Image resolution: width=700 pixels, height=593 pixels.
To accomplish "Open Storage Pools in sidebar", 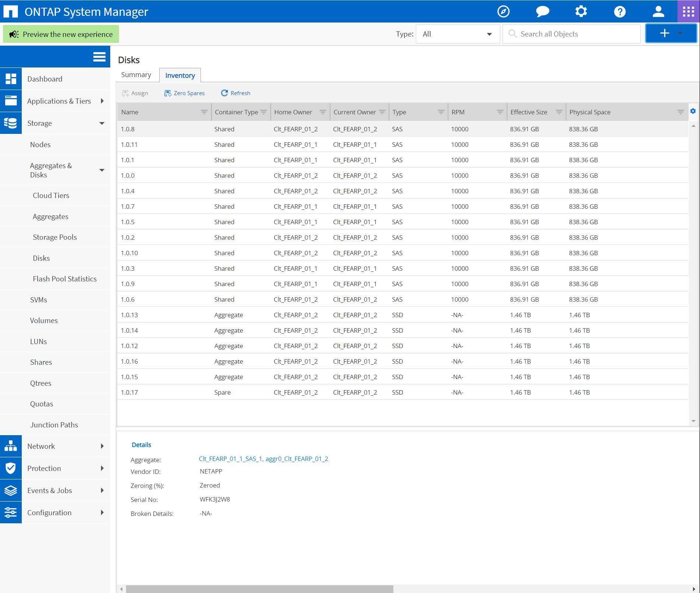I will click(55, 237).
